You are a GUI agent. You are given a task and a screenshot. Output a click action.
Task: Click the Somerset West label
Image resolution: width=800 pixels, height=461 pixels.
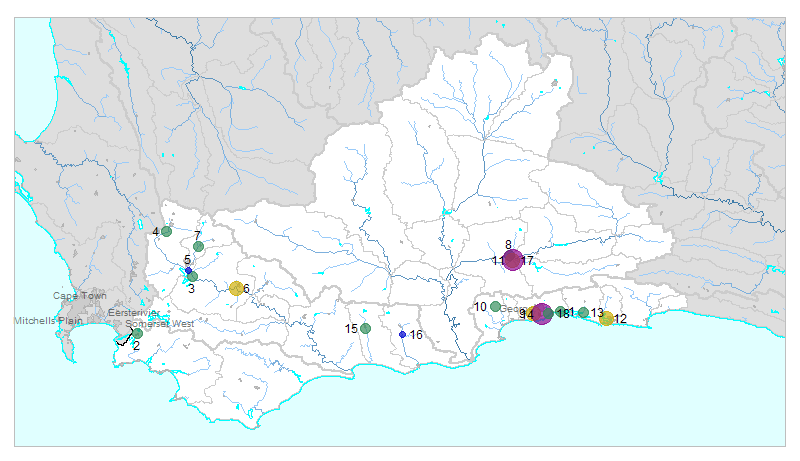coord(160,324)
